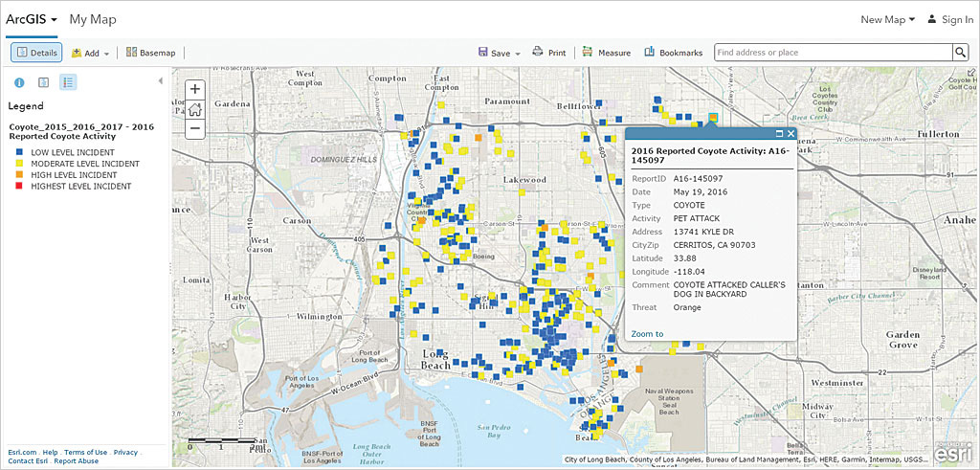Open the Terms of Use link
980x470 pixels.
(85, 452)
